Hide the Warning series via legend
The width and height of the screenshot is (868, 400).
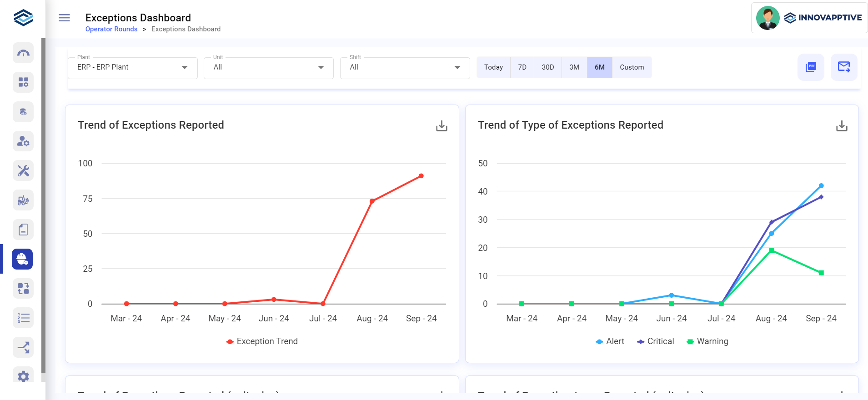(707, 341)
